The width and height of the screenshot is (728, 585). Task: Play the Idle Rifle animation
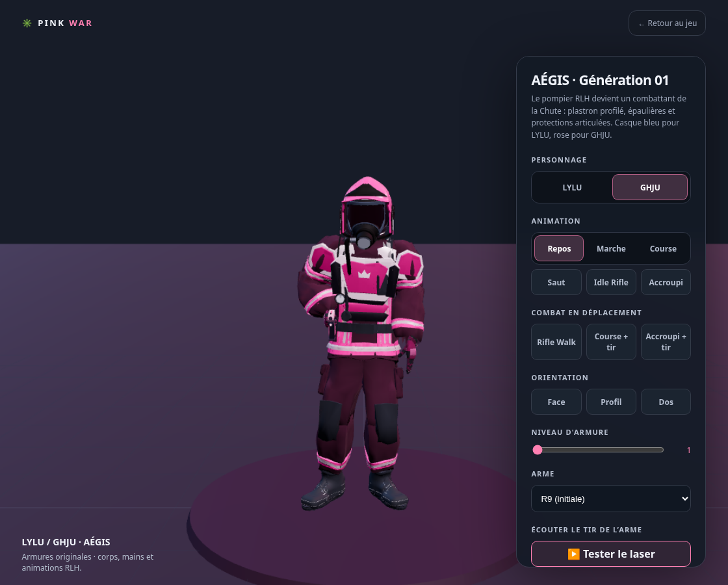tap(611, 282)
